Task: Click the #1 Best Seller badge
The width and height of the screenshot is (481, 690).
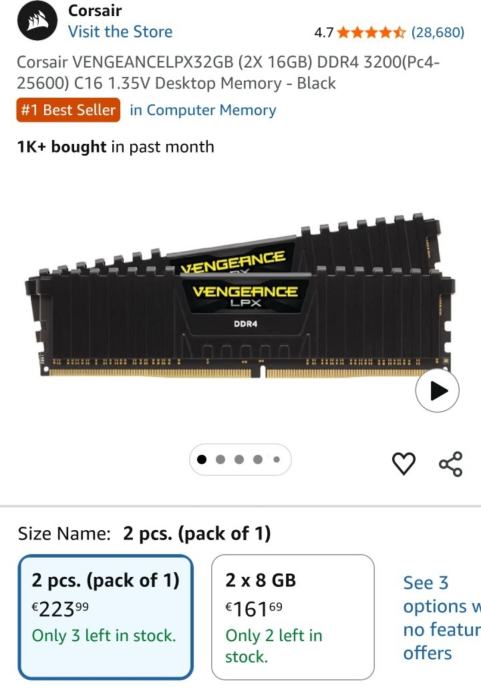Action: coord(68,110)
